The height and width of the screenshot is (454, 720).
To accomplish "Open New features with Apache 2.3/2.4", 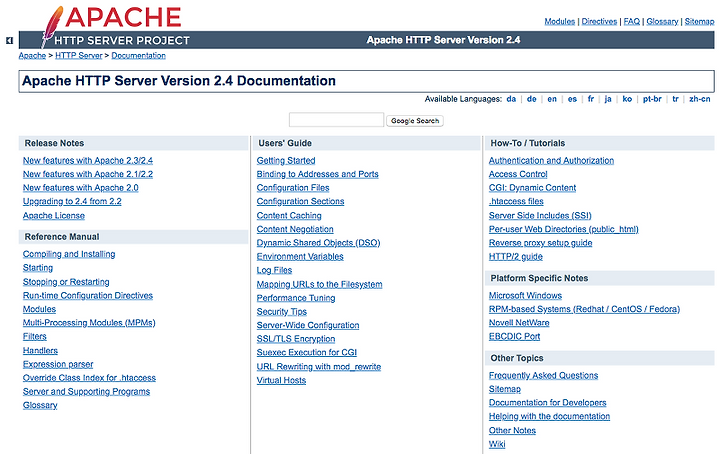I will pos(88,161).
